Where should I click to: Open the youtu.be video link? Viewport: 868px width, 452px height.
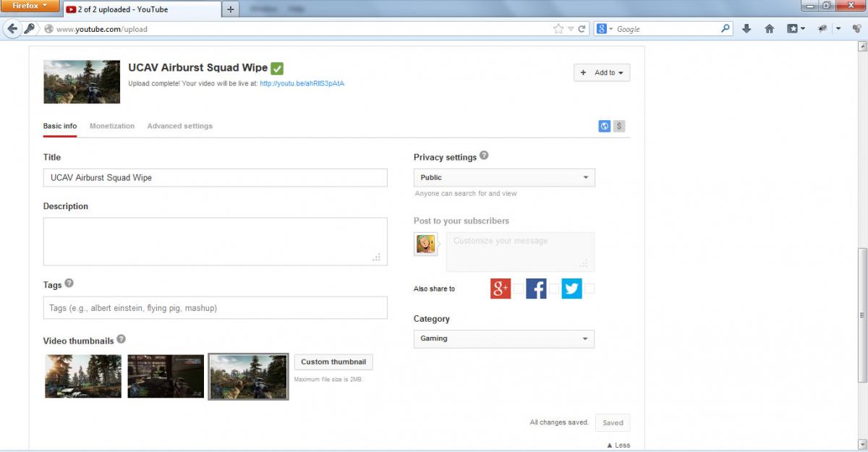pyautogui.click(x=302, y=83)
